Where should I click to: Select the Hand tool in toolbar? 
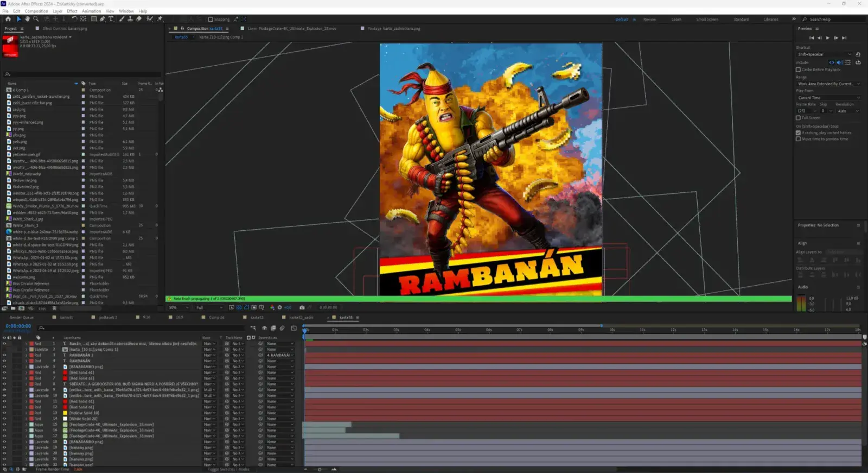coord(27,19)
